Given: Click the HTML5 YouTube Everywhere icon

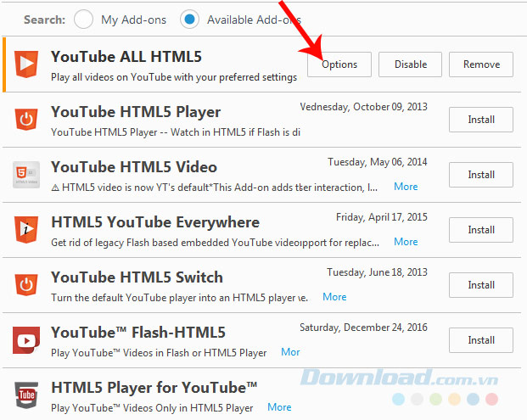Looking at the screenshot, I should 26,229.
